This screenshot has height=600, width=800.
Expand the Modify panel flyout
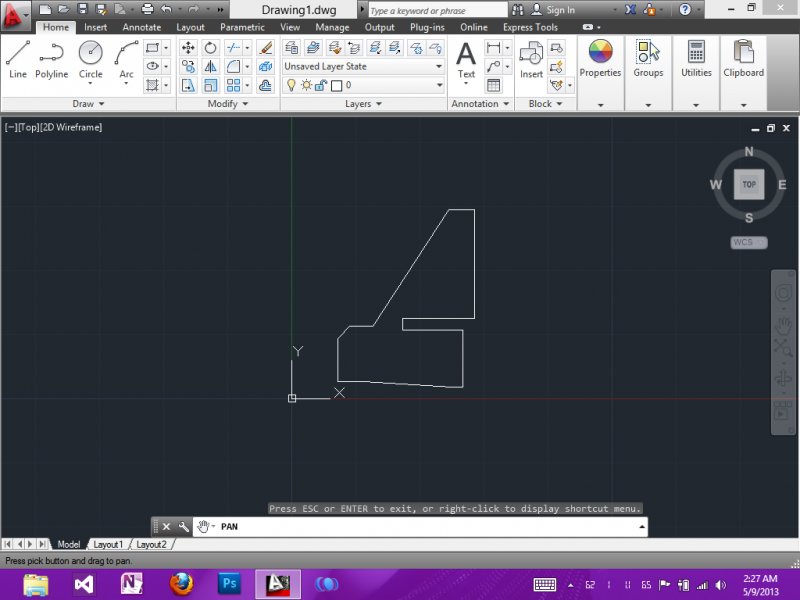pyautogui.click(x=228, y=104)
